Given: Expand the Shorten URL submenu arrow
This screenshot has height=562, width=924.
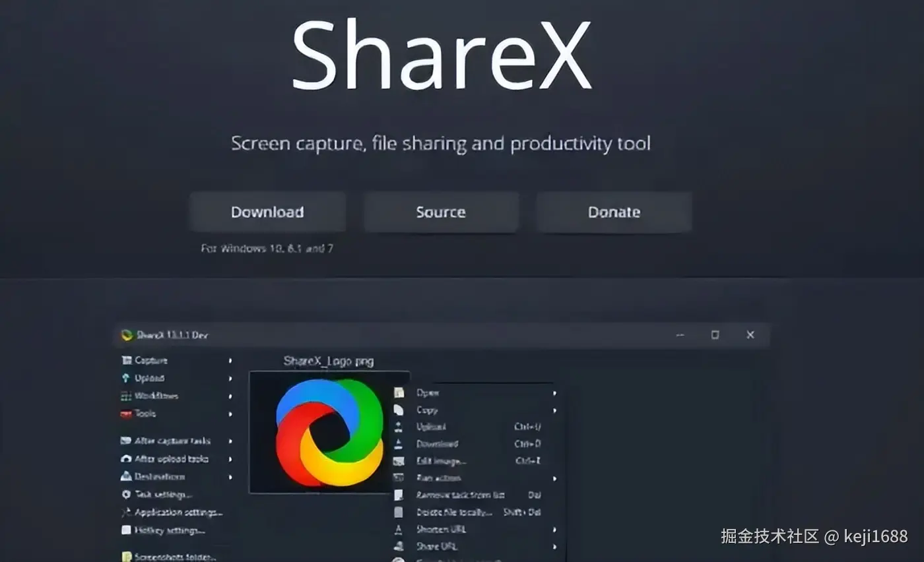Looking at the screenshot, I should point(554,529).
